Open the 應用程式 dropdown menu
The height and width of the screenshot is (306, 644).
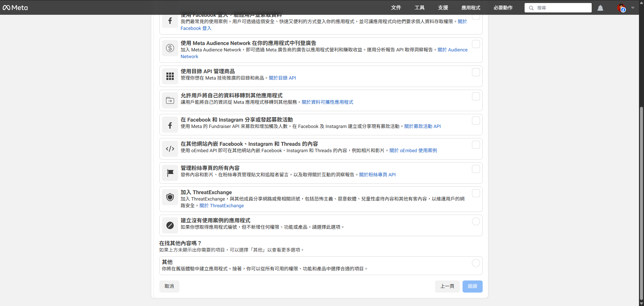point(471,7)
